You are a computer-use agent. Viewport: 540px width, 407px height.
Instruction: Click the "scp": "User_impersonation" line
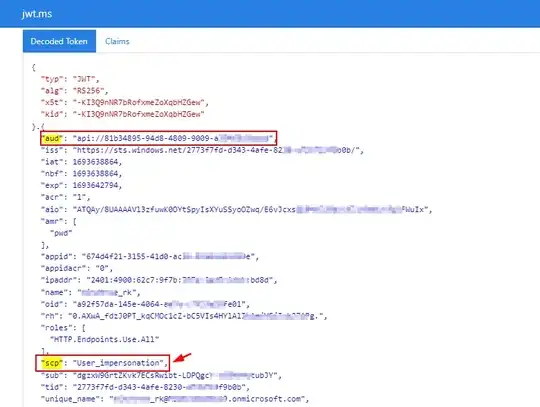(x=103, y=363)
